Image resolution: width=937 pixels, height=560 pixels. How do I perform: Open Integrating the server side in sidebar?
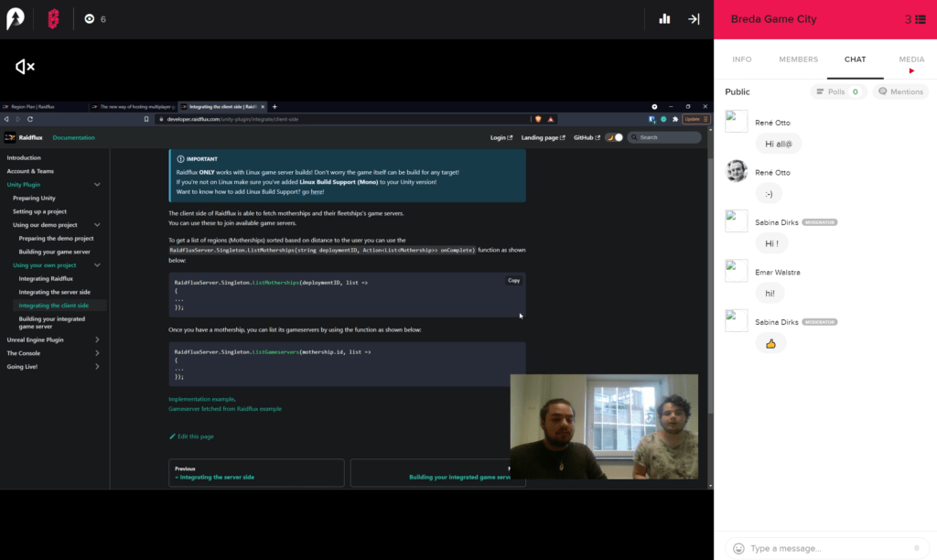[54, 292]
